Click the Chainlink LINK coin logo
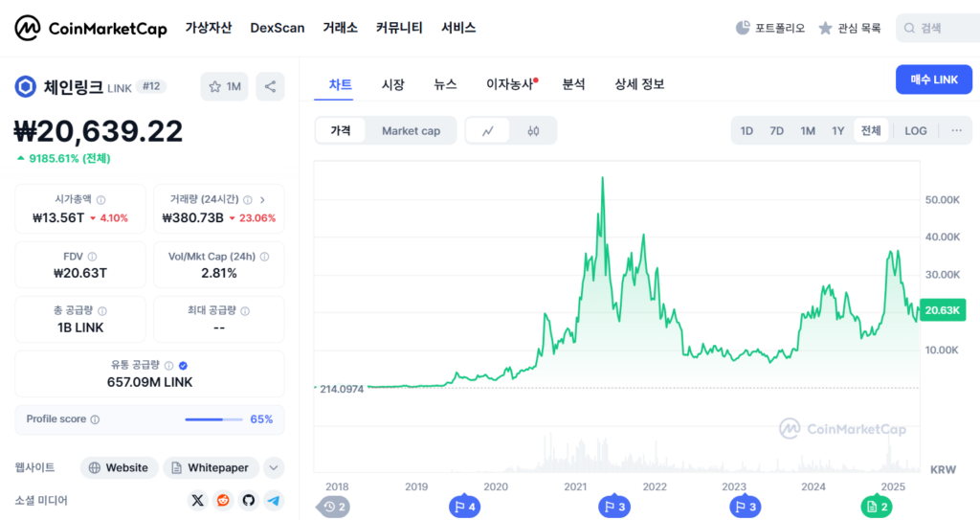980x520 pixels. [26, 86]
